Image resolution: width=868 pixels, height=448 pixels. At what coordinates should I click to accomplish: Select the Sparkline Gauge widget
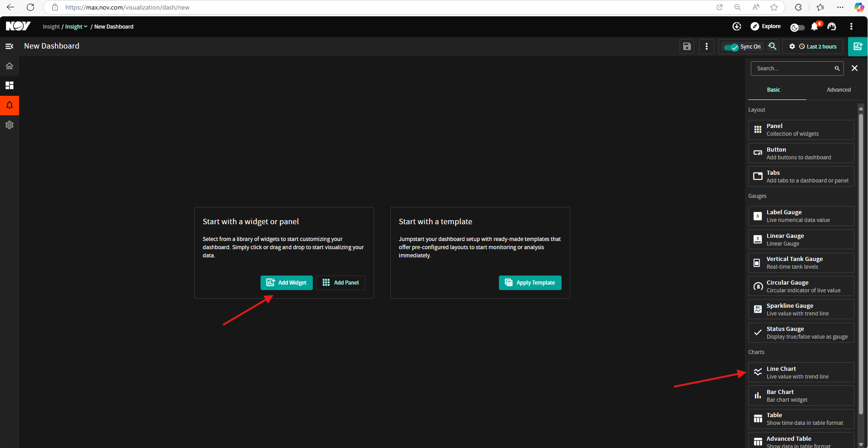pos(801,310)
